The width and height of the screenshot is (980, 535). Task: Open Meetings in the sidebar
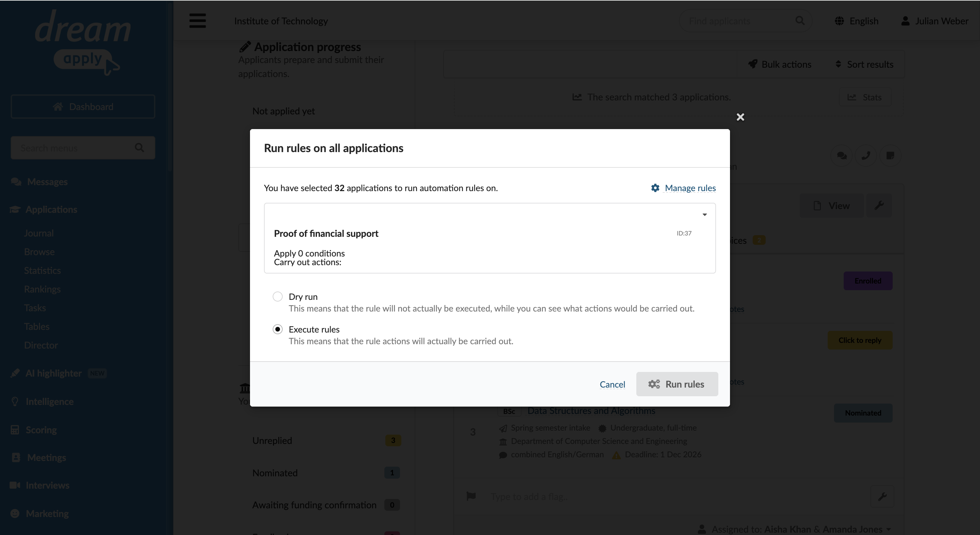(x=46, y=457)
